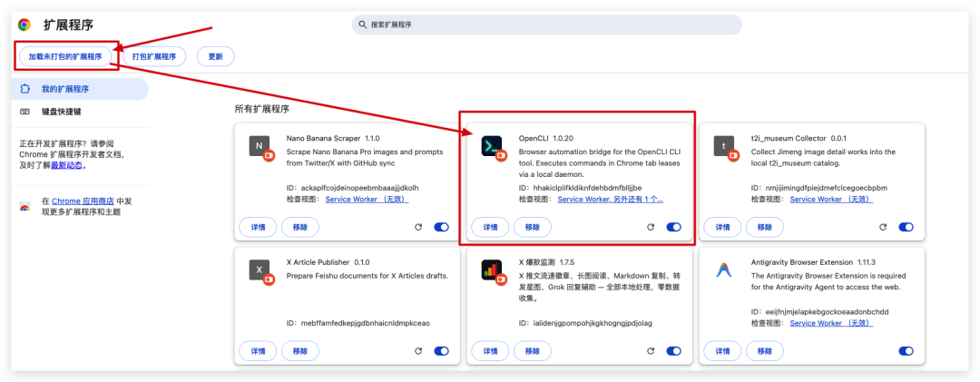Click the Antigravity Browser Extension icon

click(724, 270)
